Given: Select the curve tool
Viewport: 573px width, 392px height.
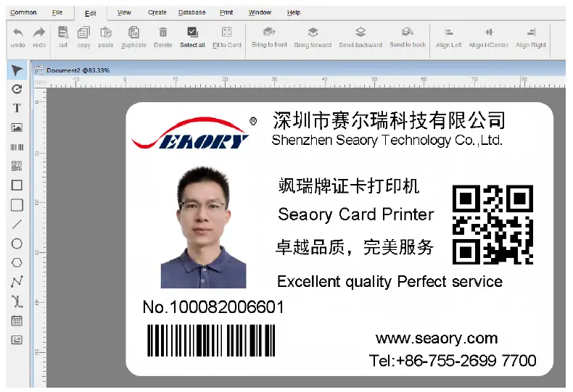Looking at the screenshot, I should [x=17, y=301].
